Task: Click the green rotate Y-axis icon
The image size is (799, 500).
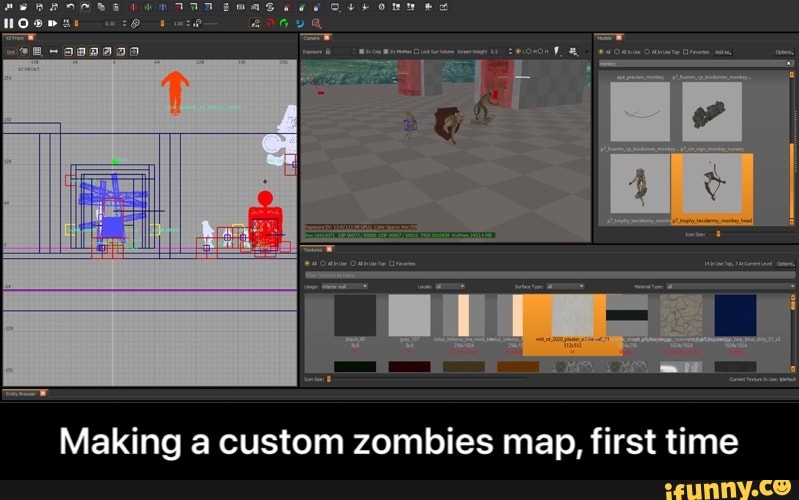Action: [194, 7]
